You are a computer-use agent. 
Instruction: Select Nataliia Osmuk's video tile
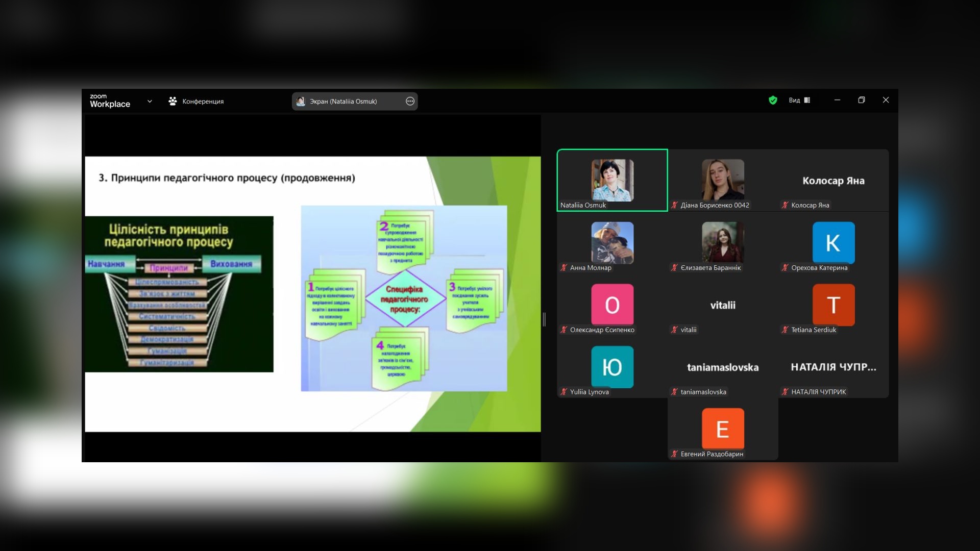click(612, 180)
